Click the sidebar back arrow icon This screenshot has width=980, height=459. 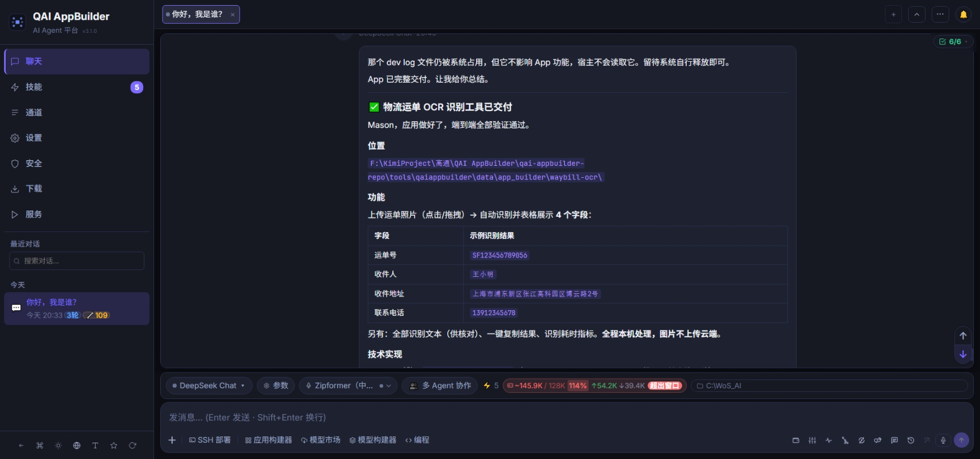[21, 445]
